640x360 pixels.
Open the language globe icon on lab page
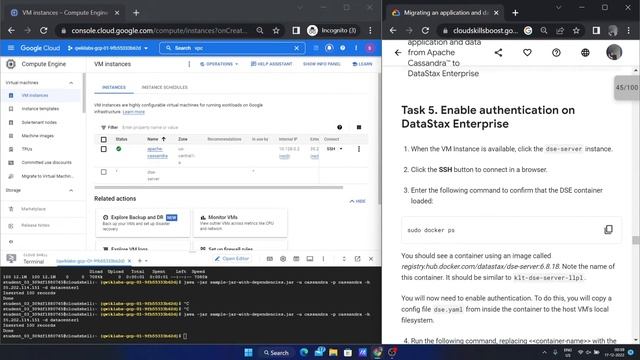click(x=585, y=53)
